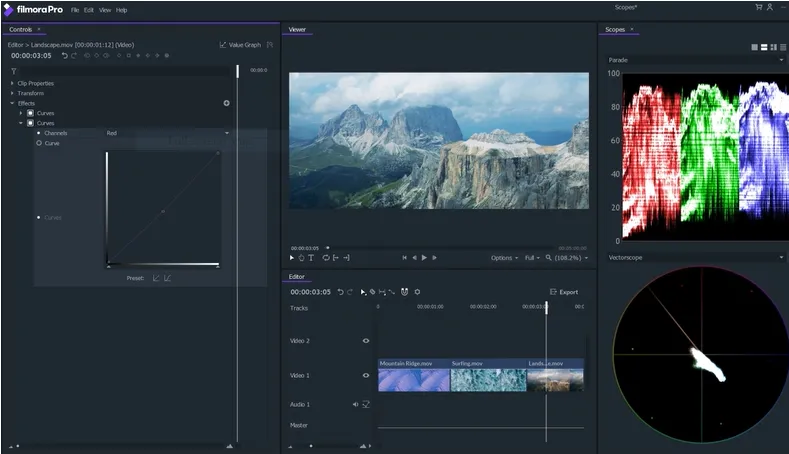Toggle keyframe dot beside Channels
Image resolution: width=789 pixels, height=454 pixels.
pyautogui.click(x=39, y=133)
